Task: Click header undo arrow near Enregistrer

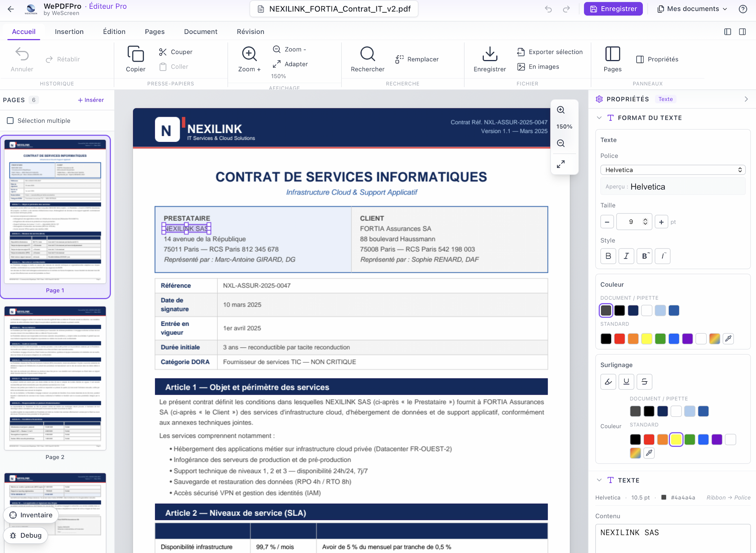Action: (x=548, y=9)
